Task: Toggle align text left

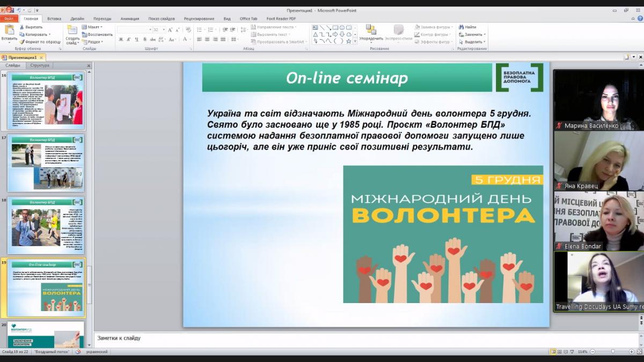Action: 199,39
